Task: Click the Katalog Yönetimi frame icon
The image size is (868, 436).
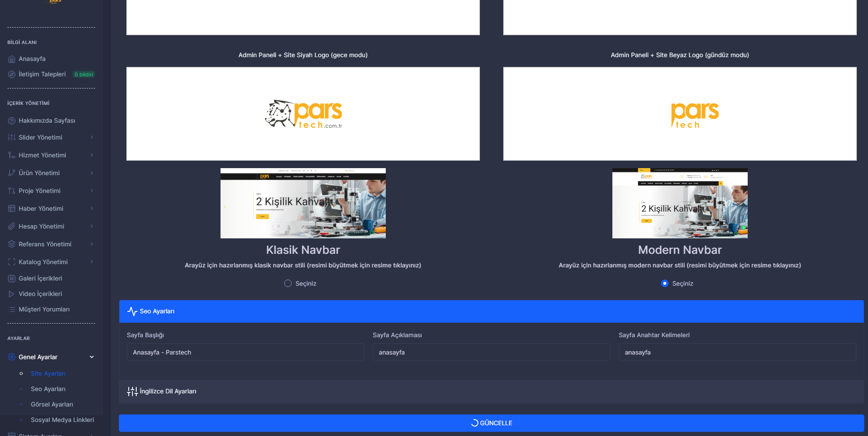Action: (x=12, y=262)
